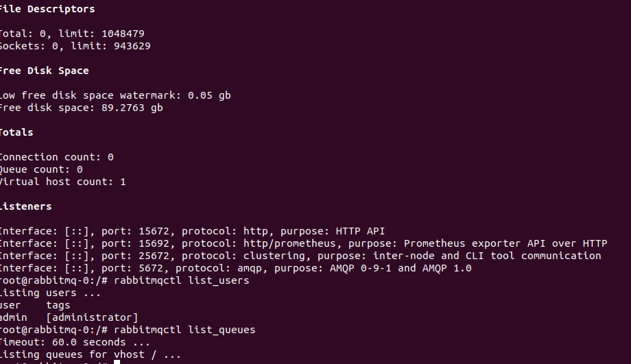Viewport: 631px width, 364px height.
Task: Click the Queue count line
Action: [41, 169]
